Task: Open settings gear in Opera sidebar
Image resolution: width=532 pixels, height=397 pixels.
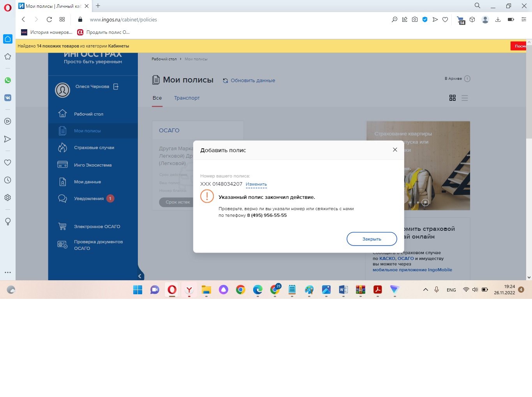Action: click(x=7, y=198)
